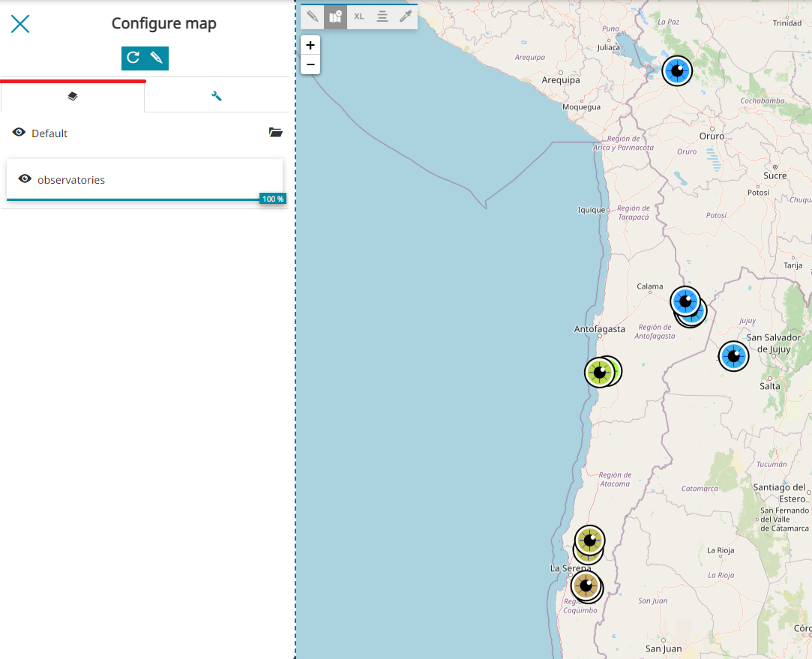812x659 pixels.
Task: Open the wrench tools tab
Action: click(x=216, y=96)
